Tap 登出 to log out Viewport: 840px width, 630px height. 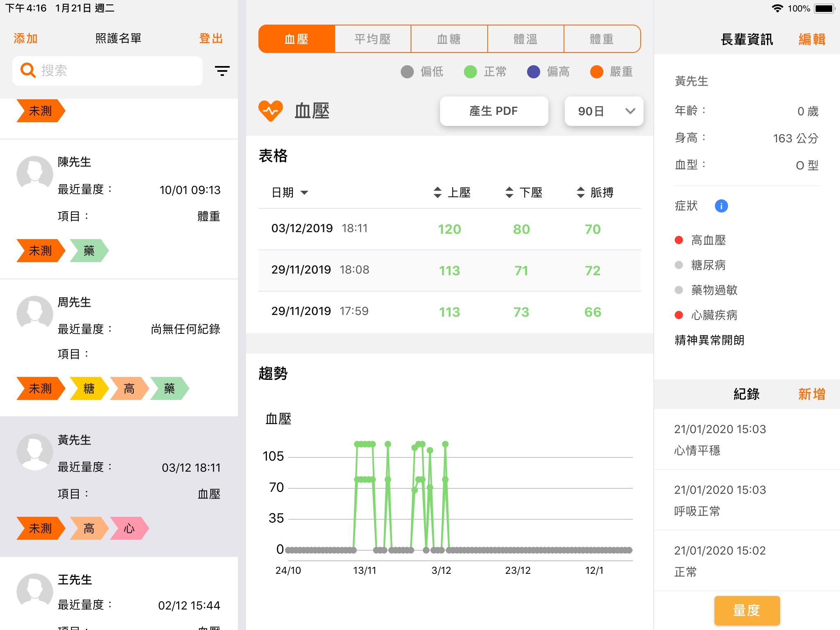click(211, 39)
